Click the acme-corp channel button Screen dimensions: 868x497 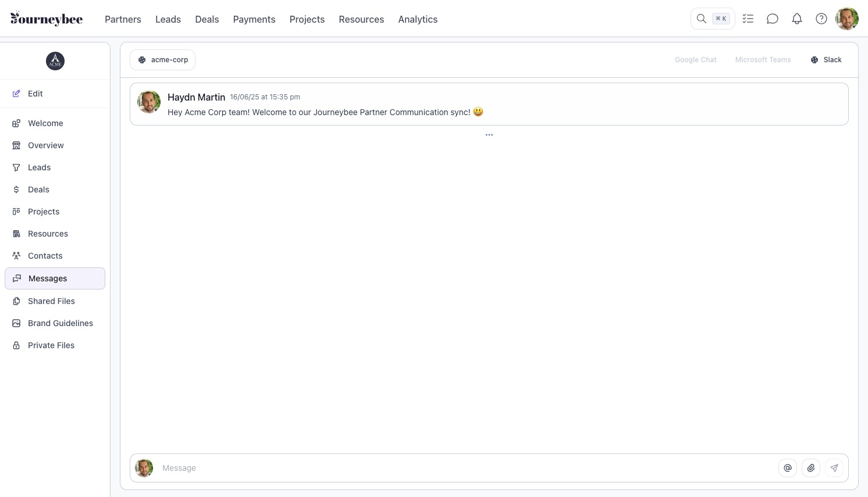pos(163,60)
